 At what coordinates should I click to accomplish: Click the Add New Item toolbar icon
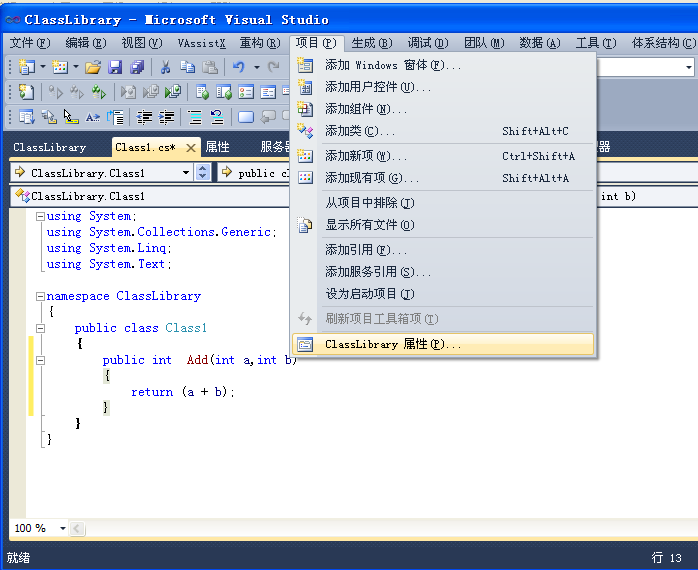pos(60,67)
